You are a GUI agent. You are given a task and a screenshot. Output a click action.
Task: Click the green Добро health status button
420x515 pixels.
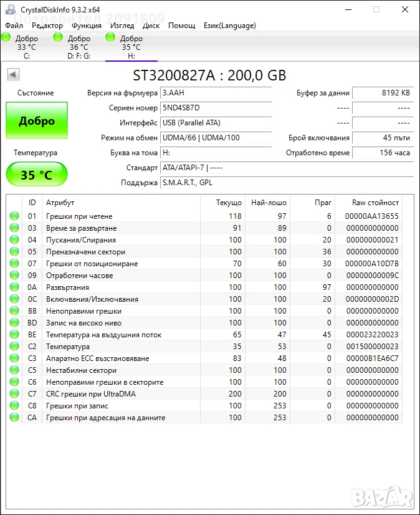(37, 120)
